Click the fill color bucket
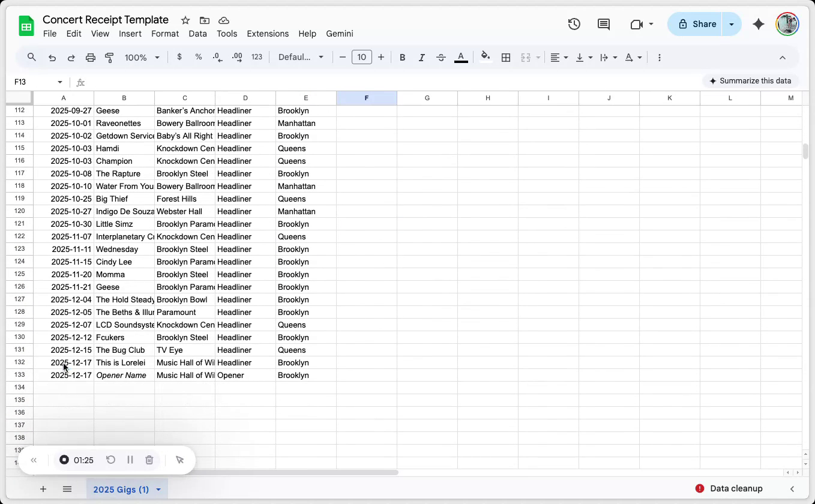815x504 pixels. [486, 57]
